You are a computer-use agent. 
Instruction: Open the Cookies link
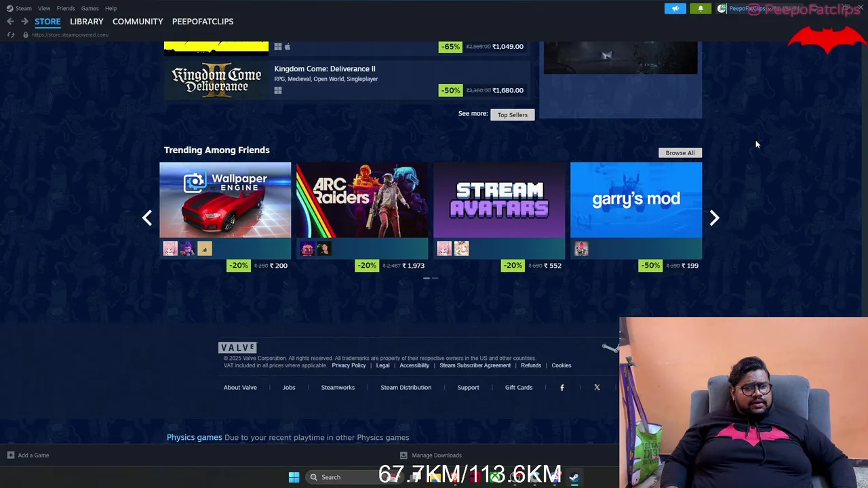click(x=561, y=365)
